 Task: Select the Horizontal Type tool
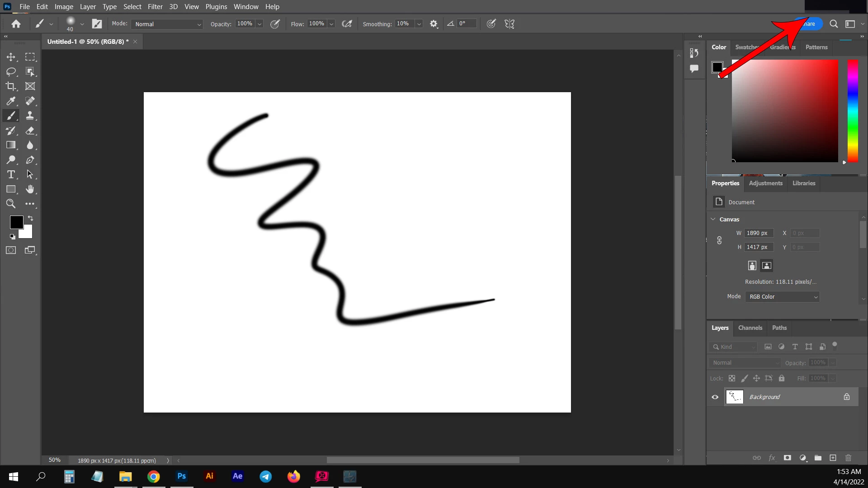(x=11, y=174)
